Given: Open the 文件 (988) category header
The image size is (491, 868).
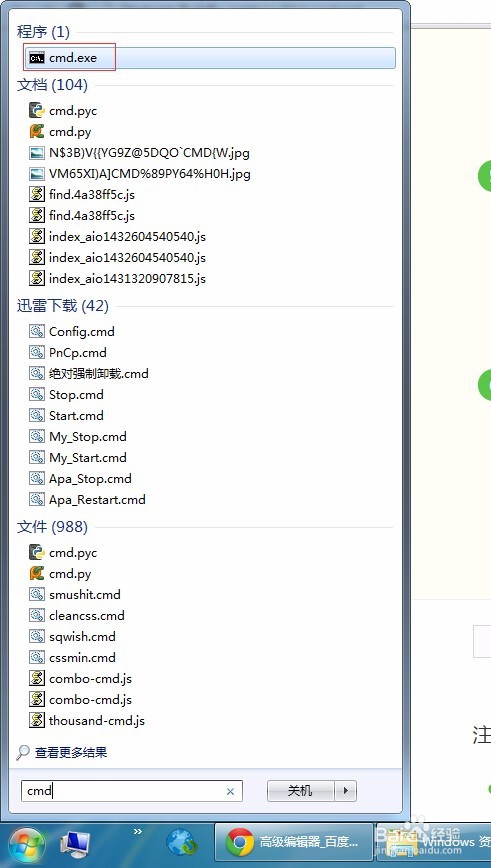Looking at the screenshot, I should click(52, 526).
